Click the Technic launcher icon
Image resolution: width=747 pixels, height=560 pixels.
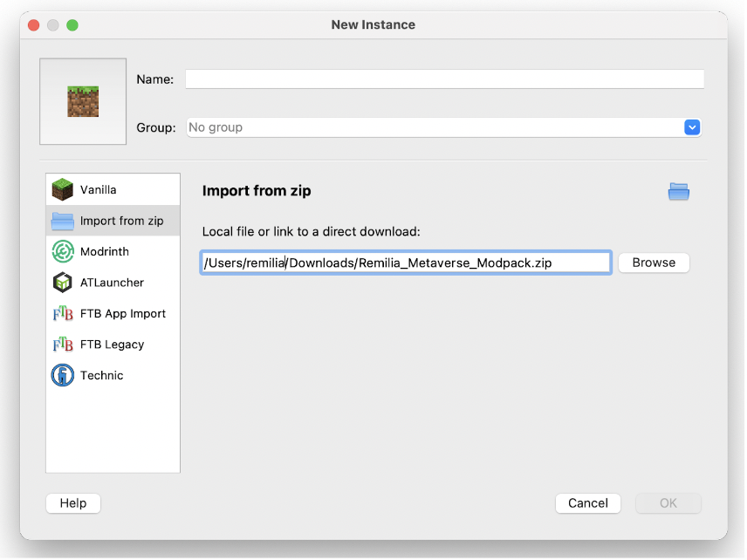(63, 375)
